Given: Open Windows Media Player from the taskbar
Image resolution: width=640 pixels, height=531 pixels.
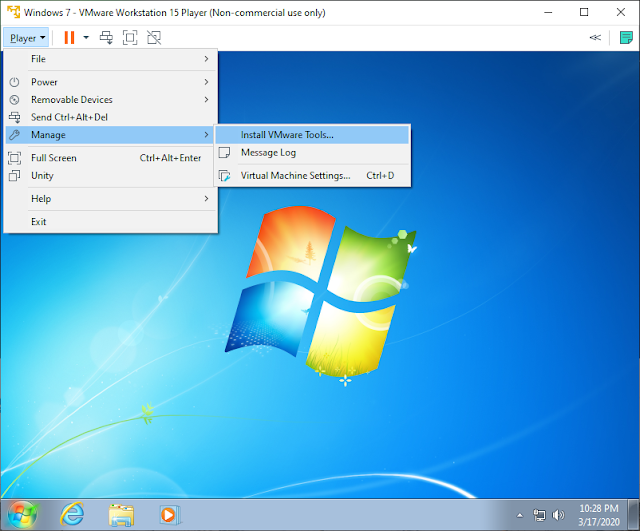Looking at the screenshot, I should pyautogui.click(x=169, y=515).
